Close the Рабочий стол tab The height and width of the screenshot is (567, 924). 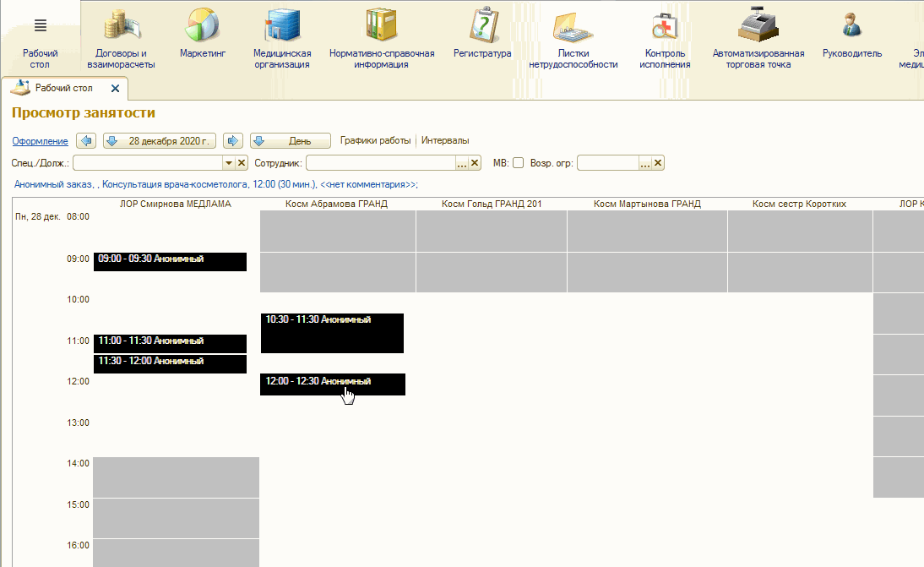click(x=116, y=88)
